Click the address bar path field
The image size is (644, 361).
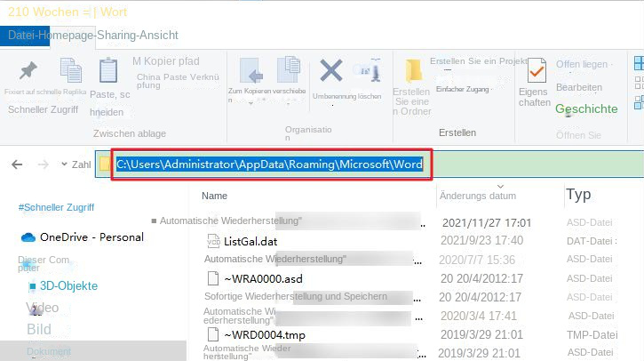coord(269,164)
